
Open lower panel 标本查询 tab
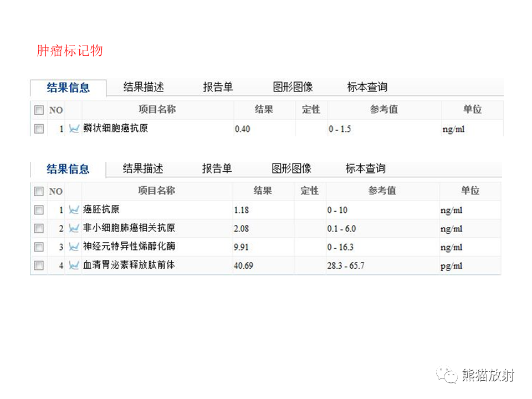(365, 168)
